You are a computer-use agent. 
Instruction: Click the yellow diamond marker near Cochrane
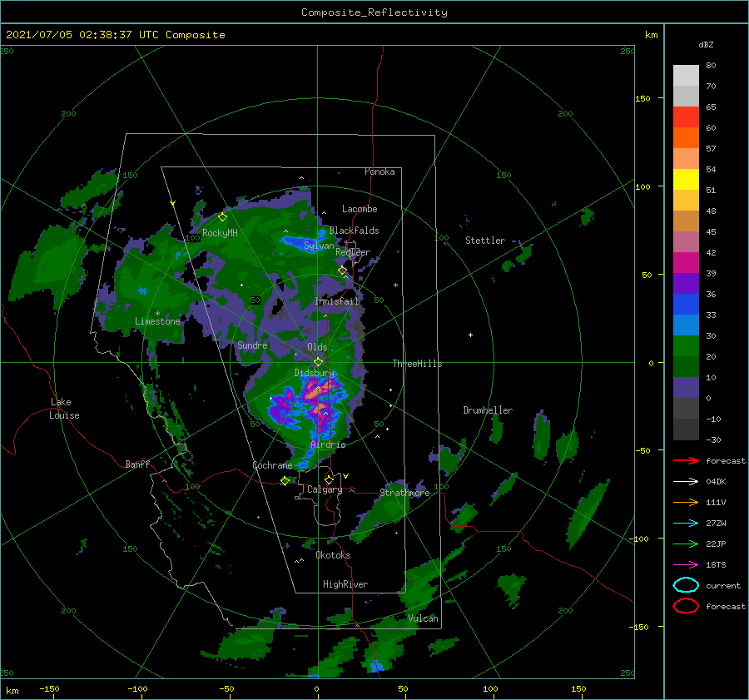(285, 481)
